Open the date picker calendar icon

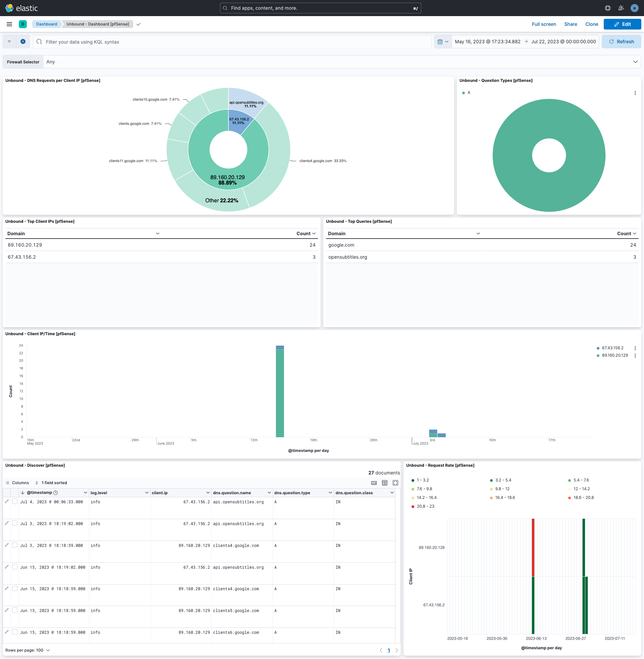[x=441, y=41]
